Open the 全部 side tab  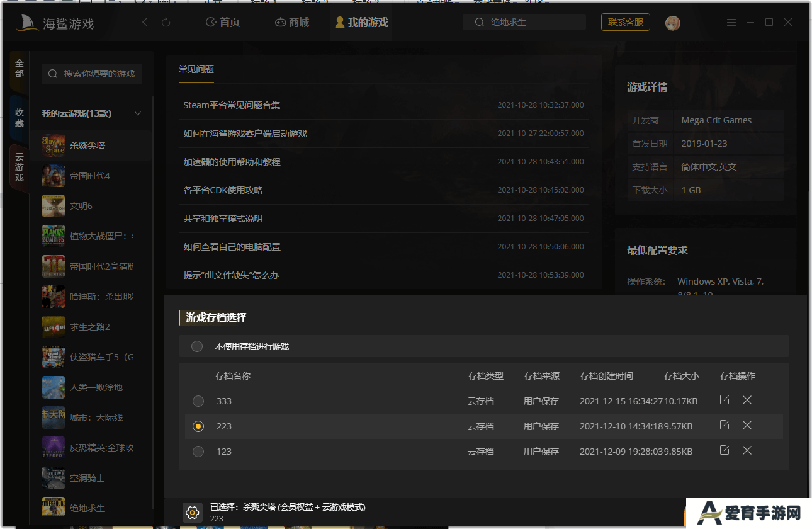click(x=20, y=68)
